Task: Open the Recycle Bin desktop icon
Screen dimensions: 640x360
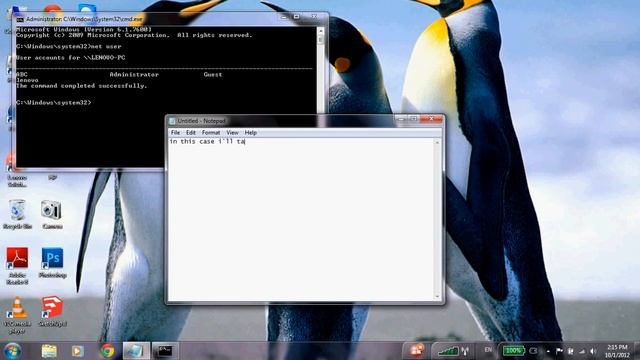Action: pos(17,214)
